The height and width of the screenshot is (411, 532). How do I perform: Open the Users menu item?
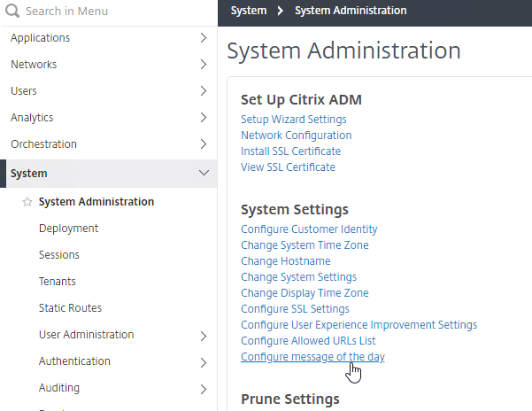[23, 90]
